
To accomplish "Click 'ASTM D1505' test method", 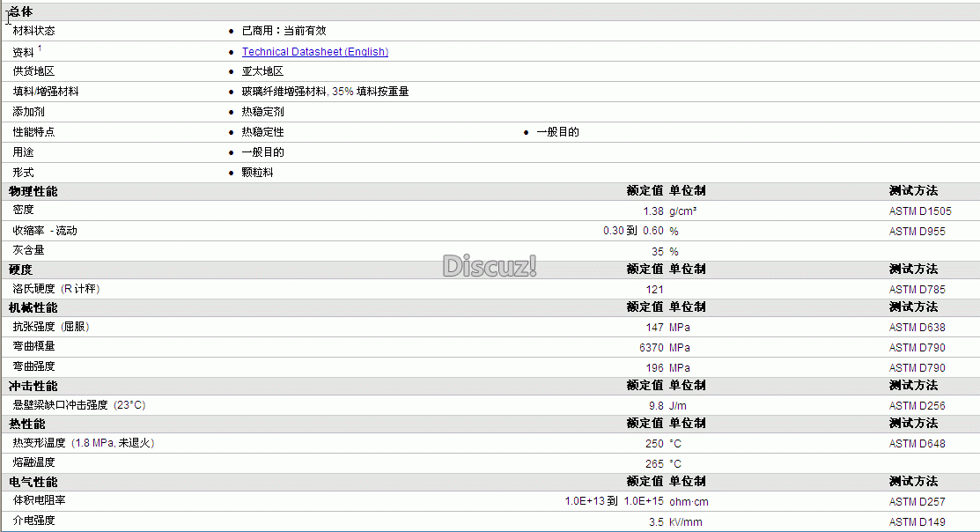I will point(920,211).
